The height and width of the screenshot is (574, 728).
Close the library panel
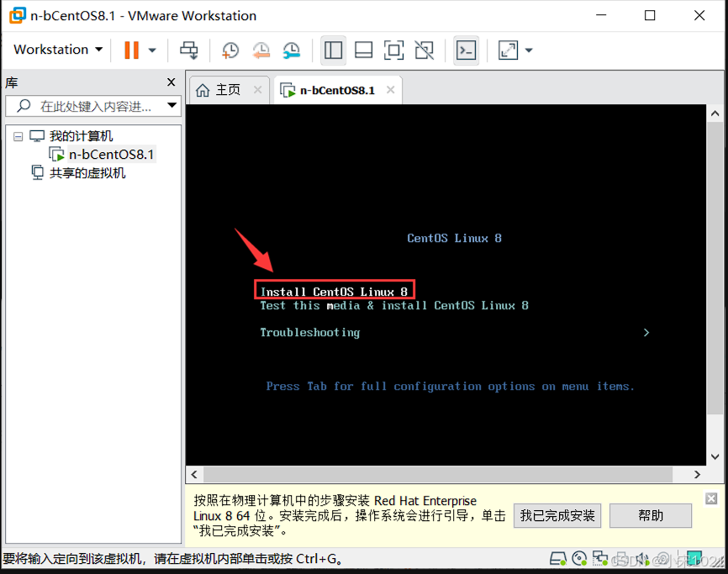tap(171, 82)
